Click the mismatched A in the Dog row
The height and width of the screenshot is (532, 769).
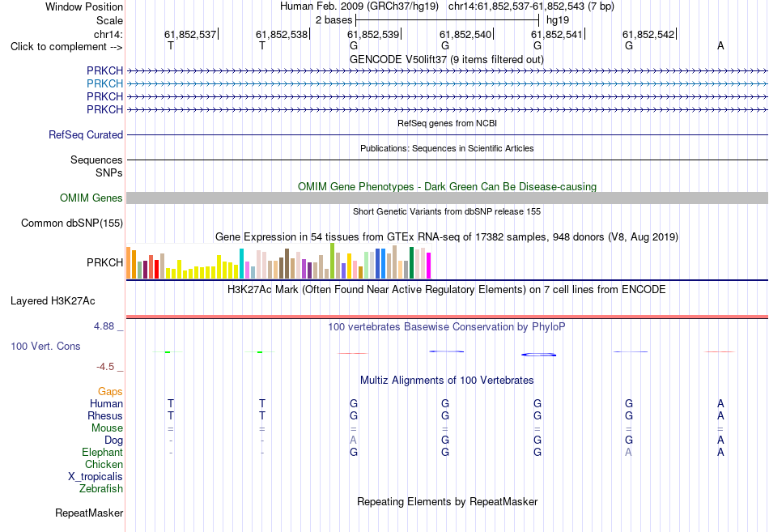(x=353, y=440)
